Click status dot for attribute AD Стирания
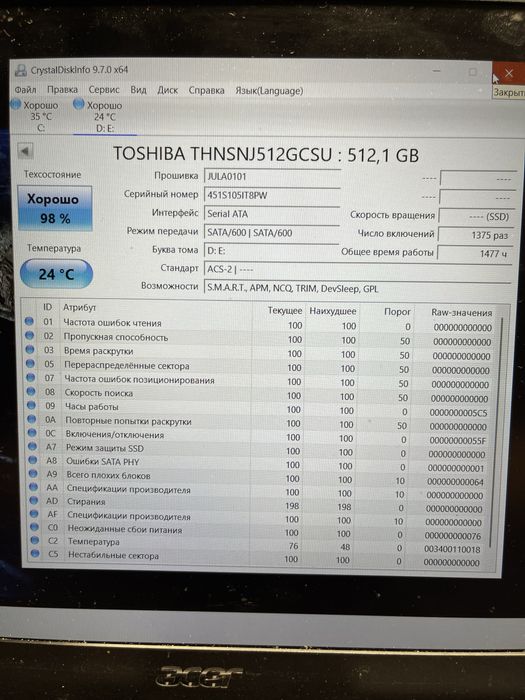This screenshot has height=700, width=525. pos(33,500)
